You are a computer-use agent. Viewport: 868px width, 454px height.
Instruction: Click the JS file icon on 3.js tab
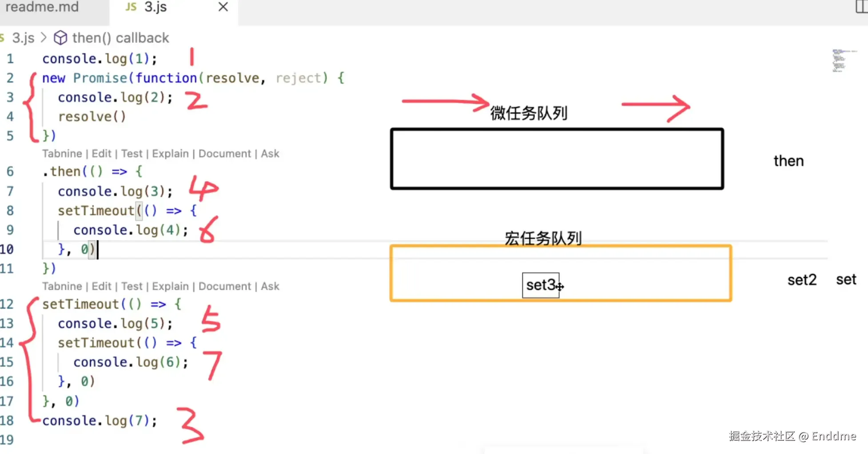(131, 7)
